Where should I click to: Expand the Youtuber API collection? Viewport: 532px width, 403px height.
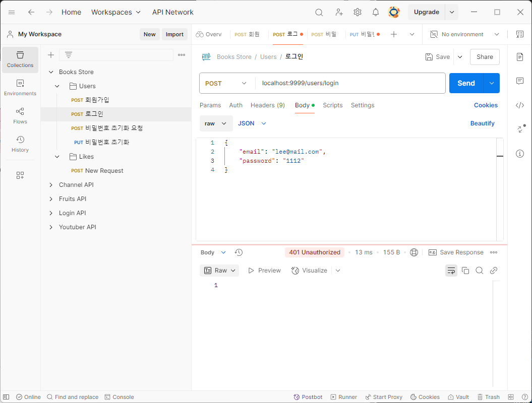pos(51,227)
